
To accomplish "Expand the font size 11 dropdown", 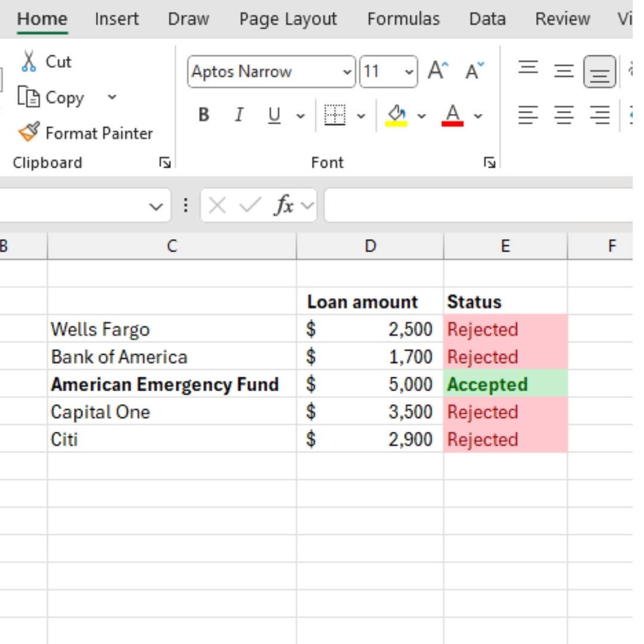I will coord(408,72).
